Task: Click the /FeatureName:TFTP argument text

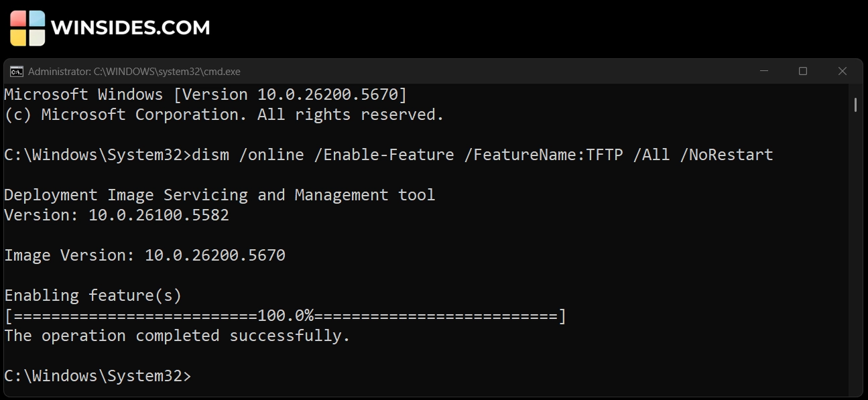Action: (x=544, y=155)
